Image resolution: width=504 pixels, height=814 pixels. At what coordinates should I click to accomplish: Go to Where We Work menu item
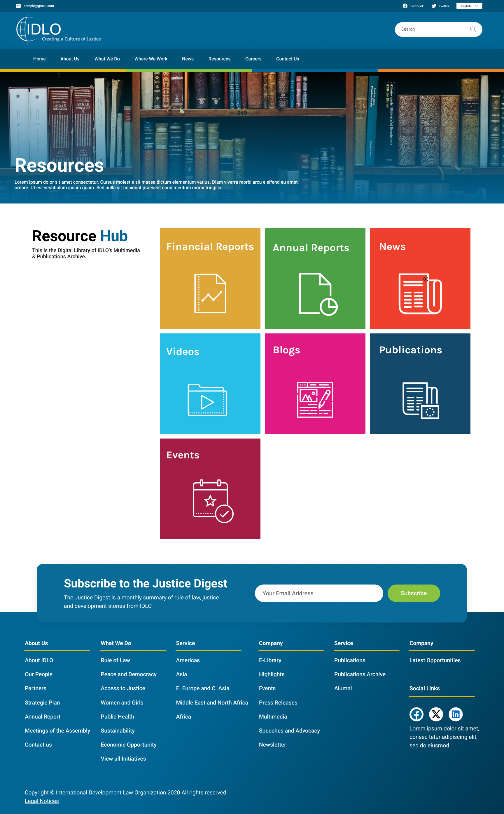151,59
